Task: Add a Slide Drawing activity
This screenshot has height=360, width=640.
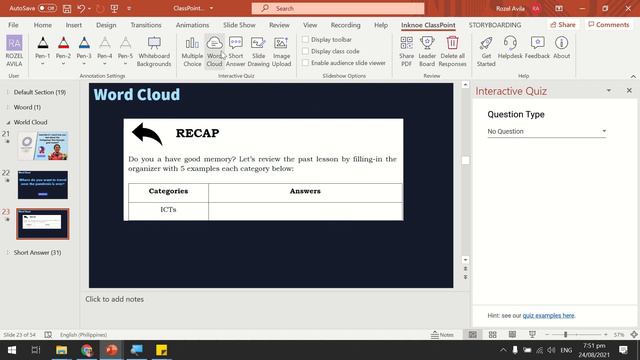Action: click(x=258, y=51)
